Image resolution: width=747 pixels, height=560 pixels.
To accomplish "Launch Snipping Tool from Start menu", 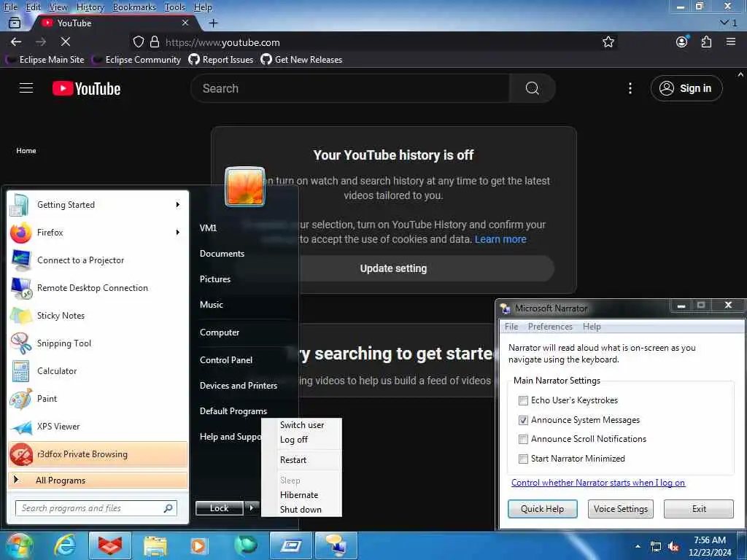I will coord(98,343).
